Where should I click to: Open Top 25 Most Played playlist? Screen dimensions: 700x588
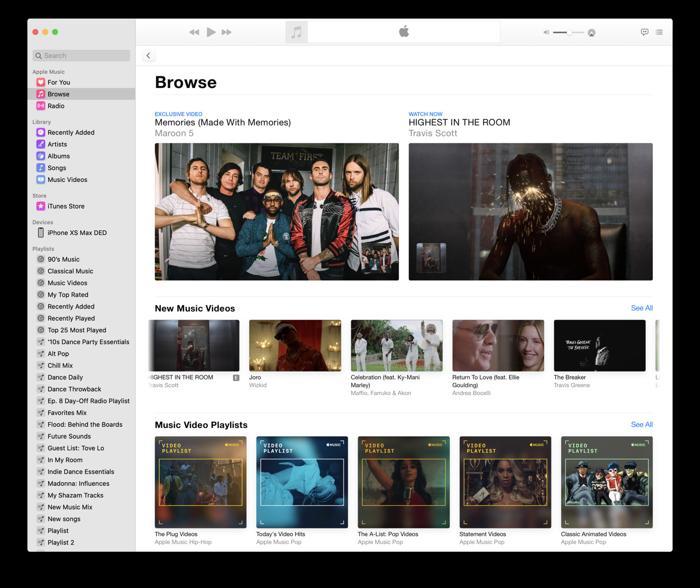[x=81, y=330]
